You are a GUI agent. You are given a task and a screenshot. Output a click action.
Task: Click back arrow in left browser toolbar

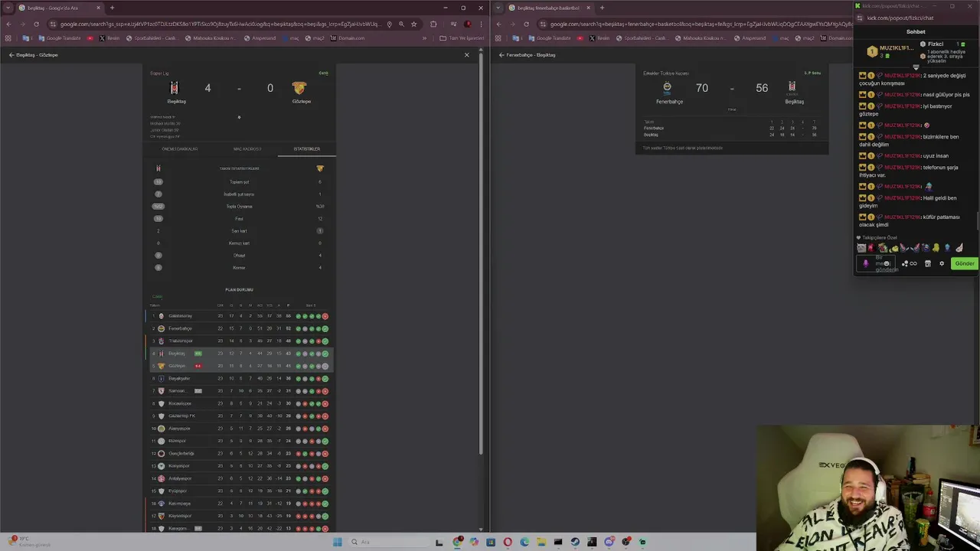pyautogui.click(x=8, y=24)
